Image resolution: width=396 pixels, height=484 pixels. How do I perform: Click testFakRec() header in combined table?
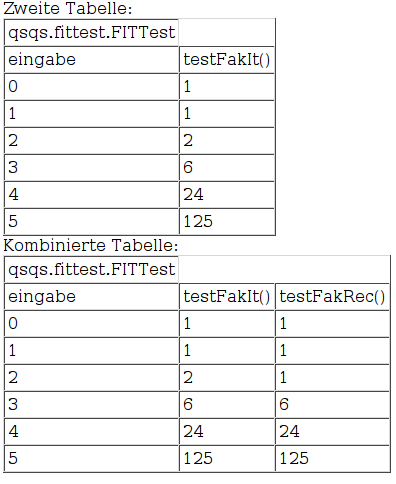click(332, 297)
